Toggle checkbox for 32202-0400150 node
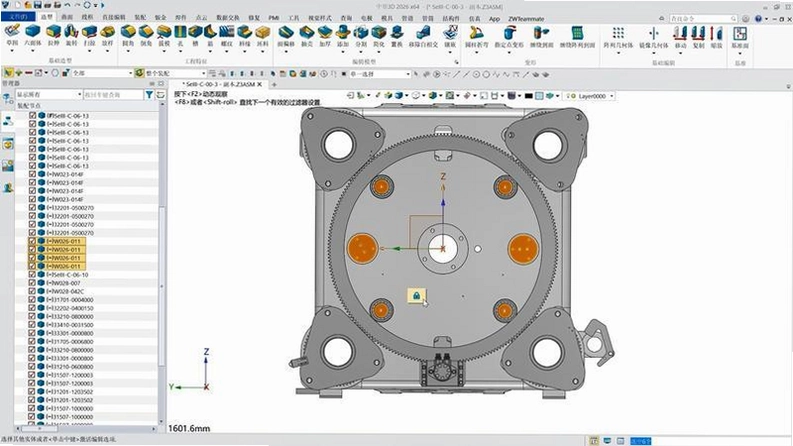The image size is (793, 446). (32, 308)
